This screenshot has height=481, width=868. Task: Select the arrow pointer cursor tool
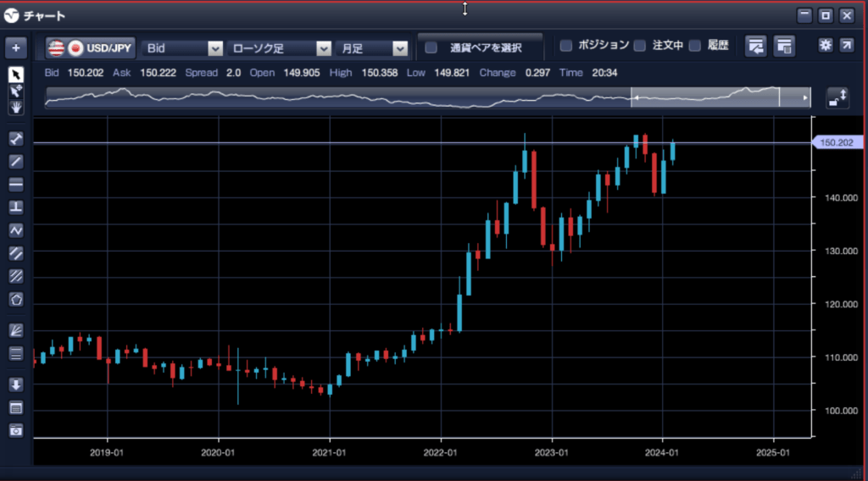tap(16, 75)
